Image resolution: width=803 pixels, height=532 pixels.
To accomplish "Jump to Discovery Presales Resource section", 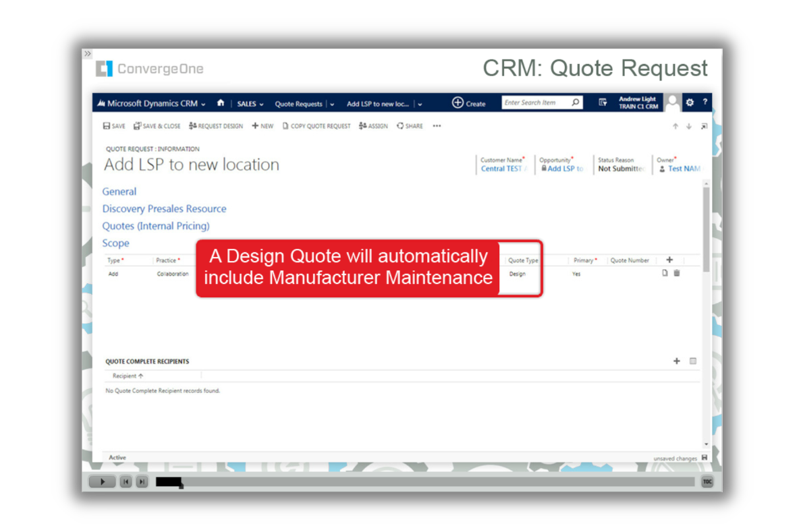I will tap(165, 209).
